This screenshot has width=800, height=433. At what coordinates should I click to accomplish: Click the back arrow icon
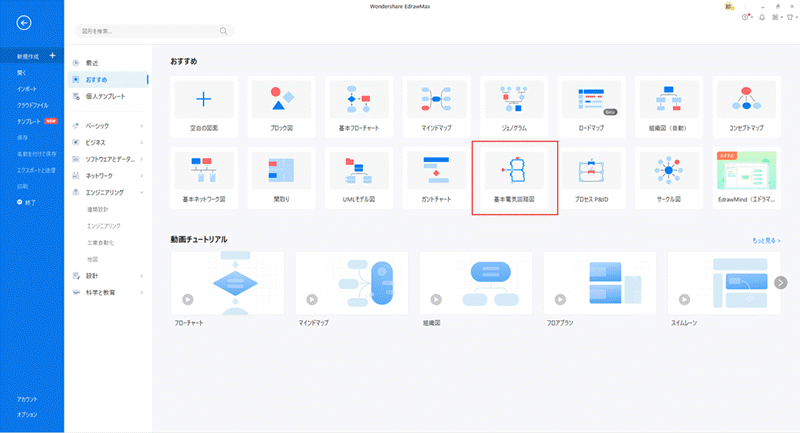(24, 23)
